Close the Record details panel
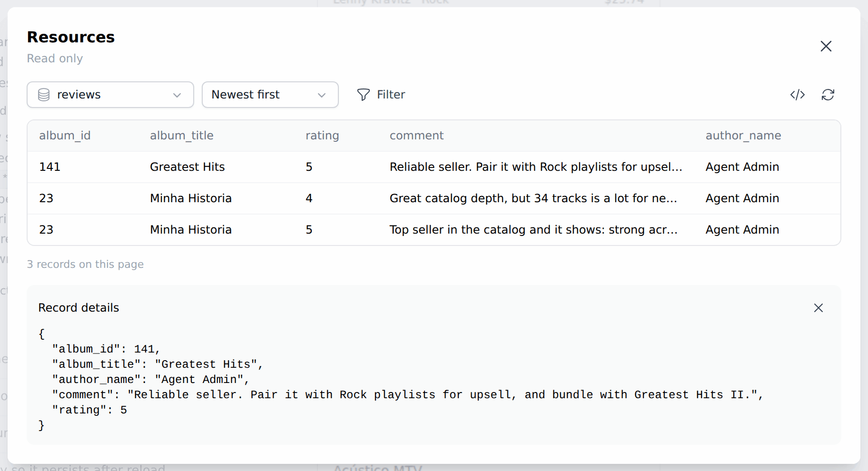The height and width of the screenshot is (471, 868). click(818, 308)
